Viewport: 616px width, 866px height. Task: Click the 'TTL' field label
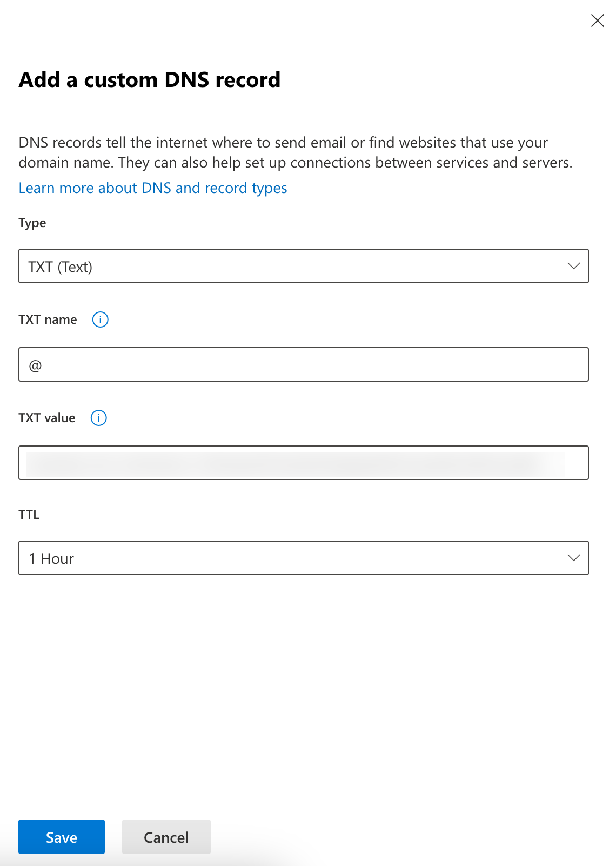coord(29,515)
